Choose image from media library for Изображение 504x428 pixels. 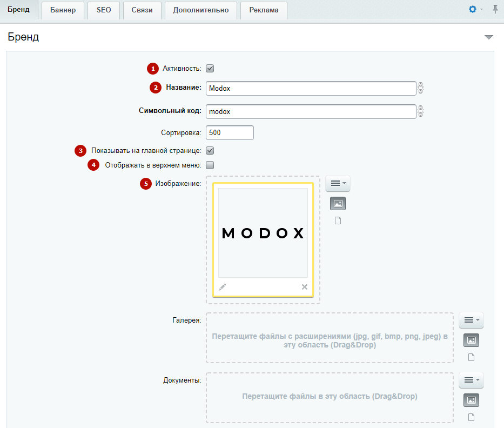click(338, 204)
